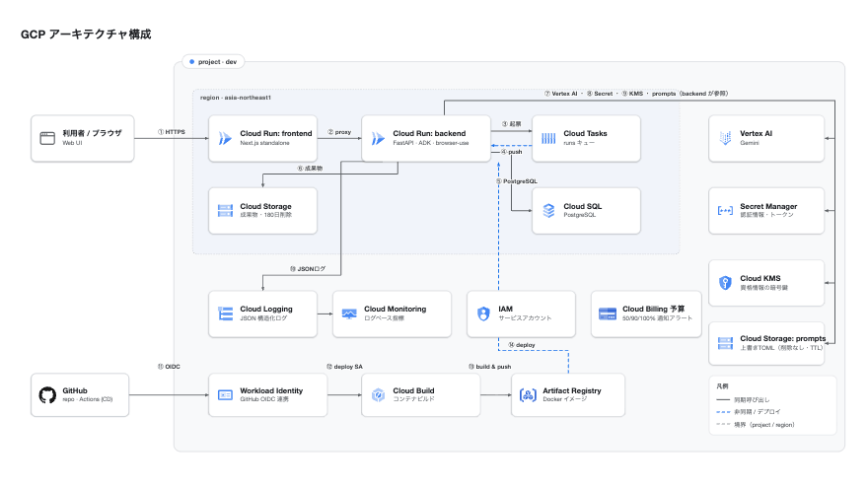
Task: Click the GitHub octocat icon
Action: (47, 395)
